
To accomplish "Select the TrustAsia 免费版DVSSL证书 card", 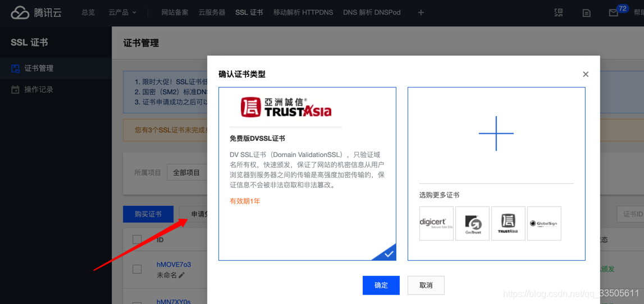I will coord(307,173).
